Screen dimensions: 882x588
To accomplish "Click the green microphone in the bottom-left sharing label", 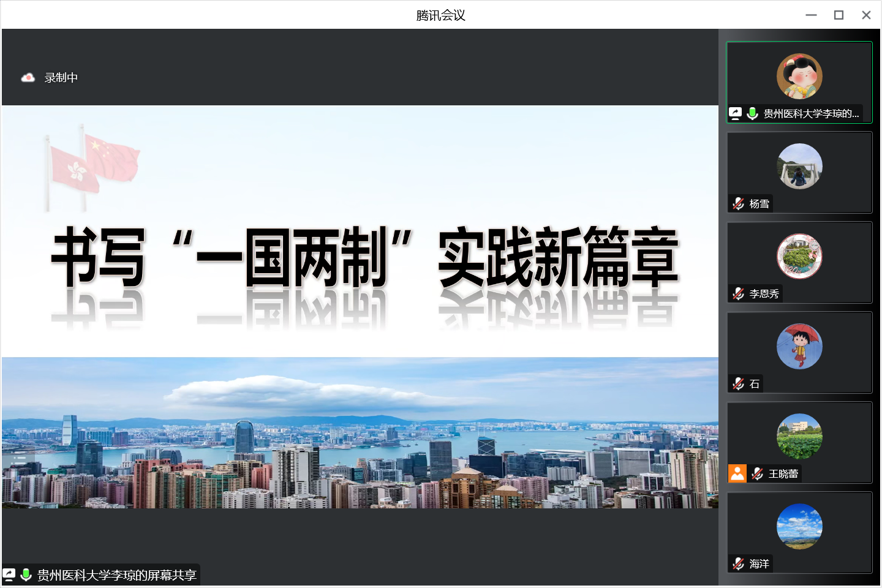I will pyautogui.click(x=26, y=575).
